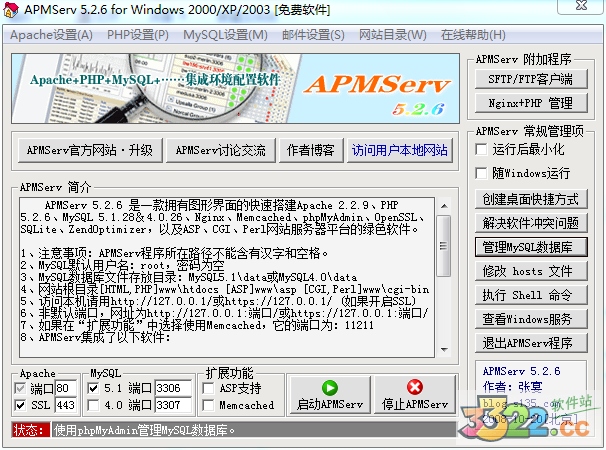This screenshot has width=606, height=450.
Task: Click APMServ官方网站·升级 button
Action: [90, 150]
